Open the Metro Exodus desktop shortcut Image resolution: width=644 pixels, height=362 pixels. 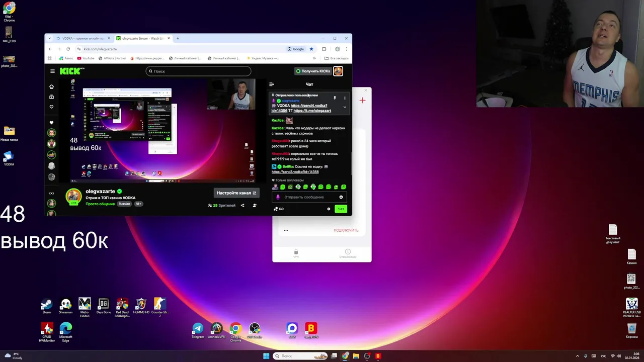85,308
